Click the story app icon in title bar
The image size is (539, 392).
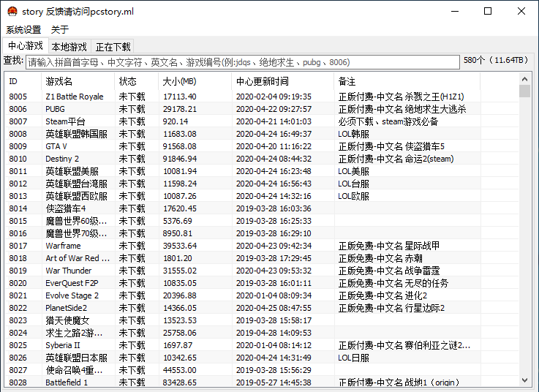tap(12, 12)
